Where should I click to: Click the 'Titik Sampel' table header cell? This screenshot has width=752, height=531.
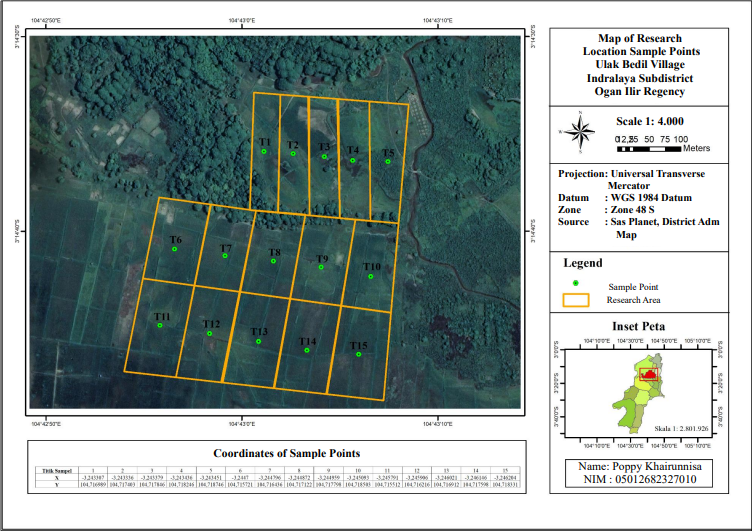(x=55, y=469)
